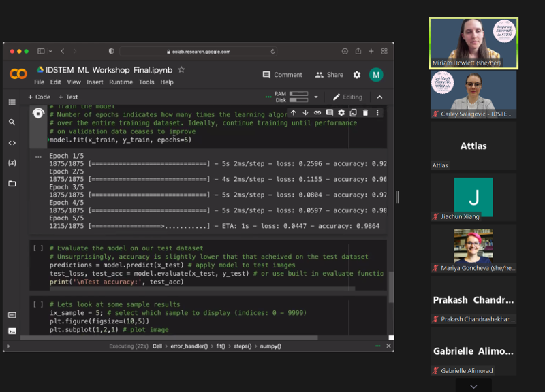Open cell output options dots
This screenshot has height=392, width=545.
pos(38,157)
